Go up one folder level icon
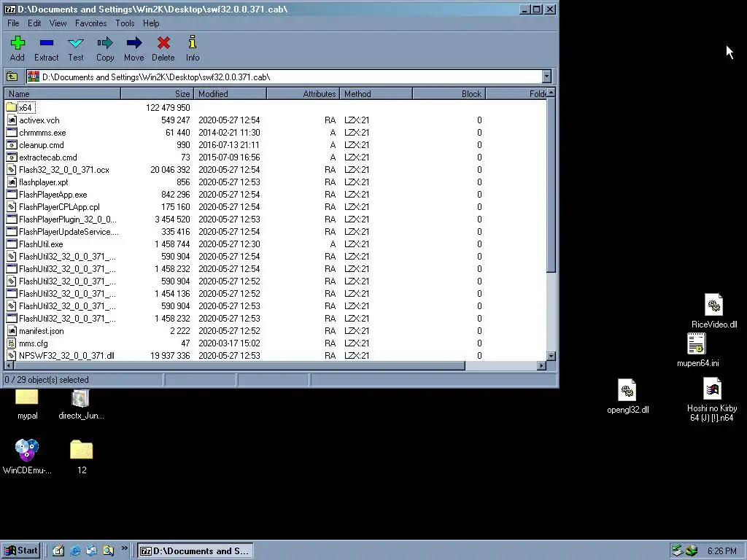The width and height of the screenshot is (747, 560). [x=12, y=77]
